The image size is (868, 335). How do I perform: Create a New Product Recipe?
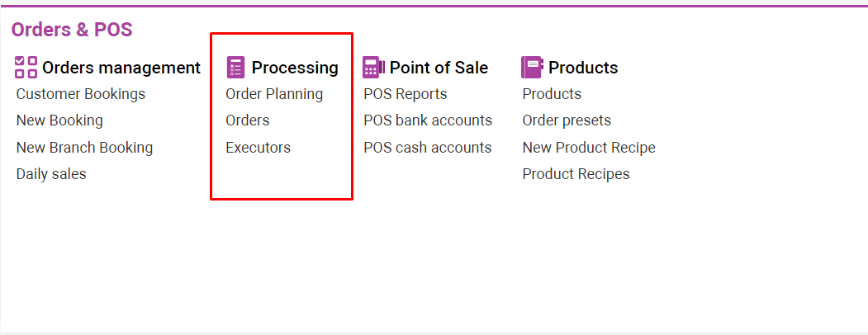pos(589,148)
